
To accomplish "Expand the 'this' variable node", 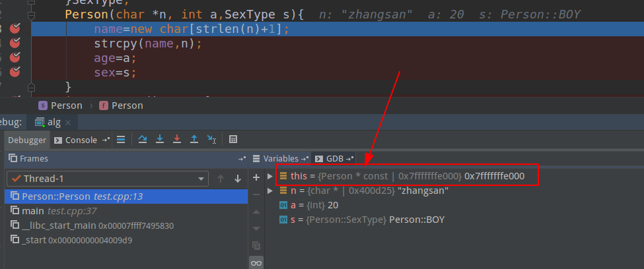I will 269,176.
